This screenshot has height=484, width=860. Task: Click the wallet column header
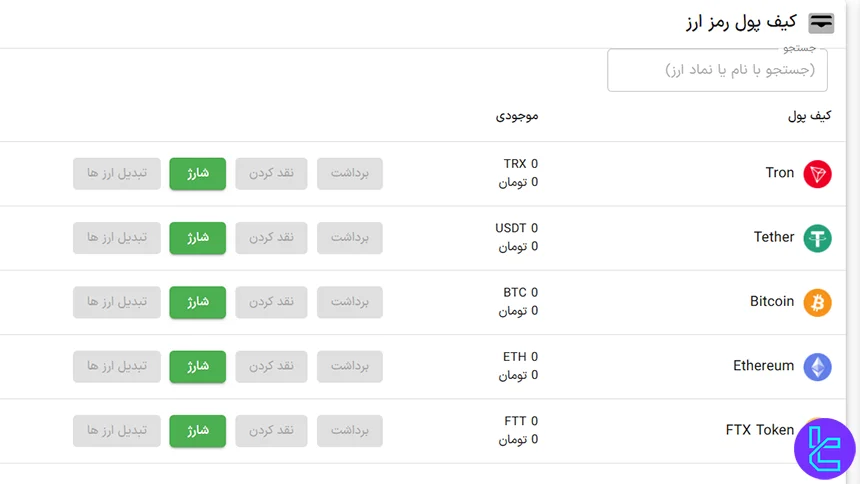[x=809, y=116]
